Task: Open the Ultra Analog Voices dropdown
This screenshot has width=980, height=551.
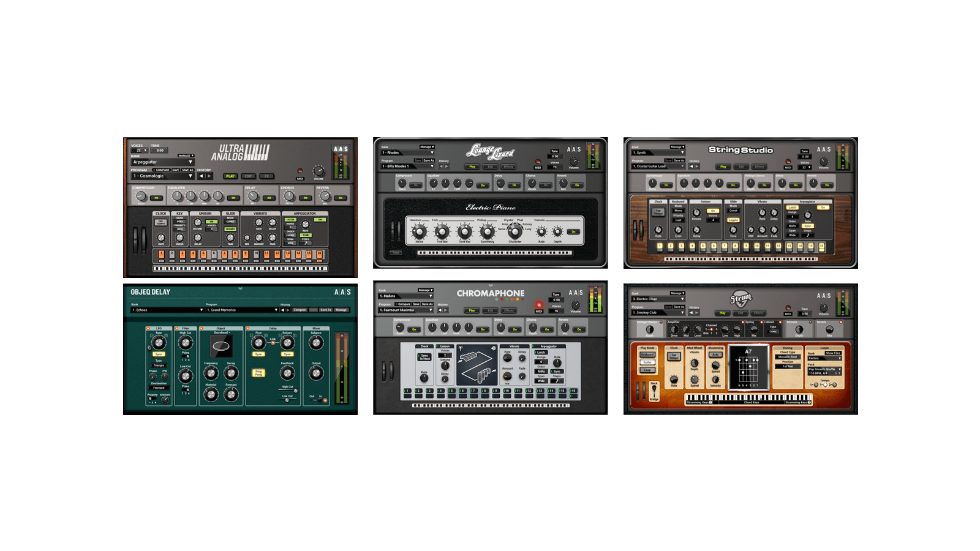Action: pos(139,151)
